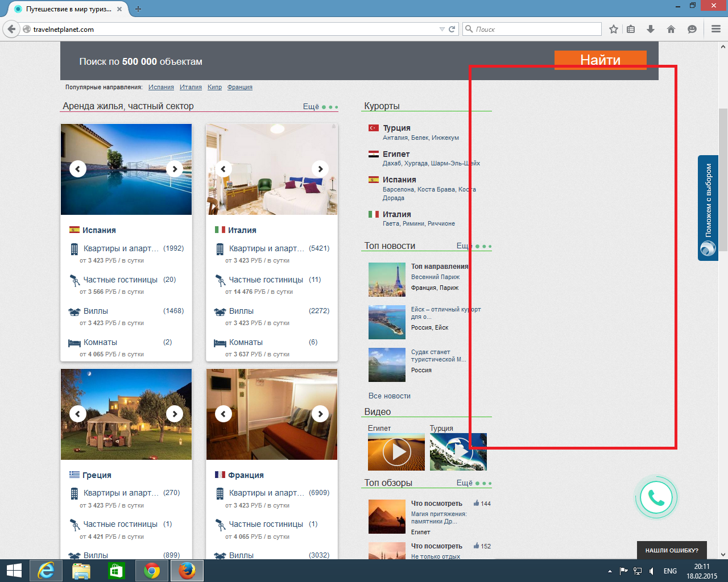Image resolution: width=728 pixels, height=582 pixels.
Task: Select Турция in the resorts list
Action: click(396, 128)
